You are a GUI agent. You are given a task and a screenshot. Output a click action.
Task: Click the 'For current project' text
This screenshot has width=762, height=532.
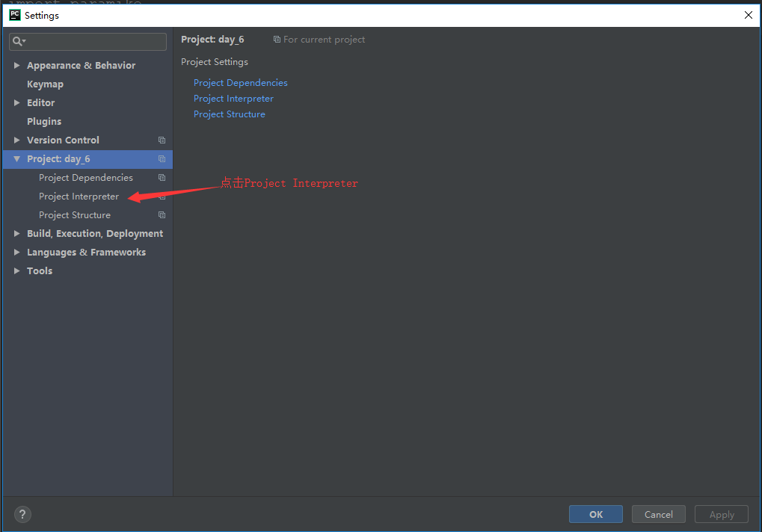point(324,40)
